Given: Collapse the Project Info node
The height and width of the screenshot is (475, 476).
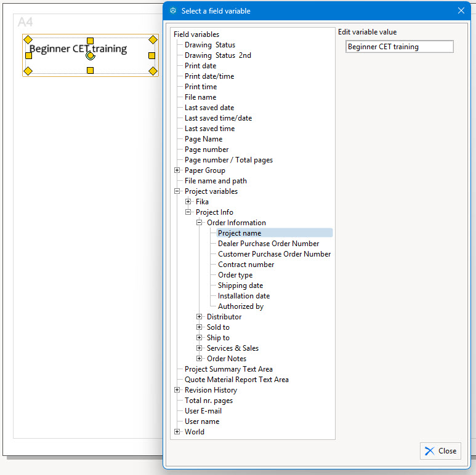Looking at the screenshot, I should pyautogui.click(x=188, y=212).
